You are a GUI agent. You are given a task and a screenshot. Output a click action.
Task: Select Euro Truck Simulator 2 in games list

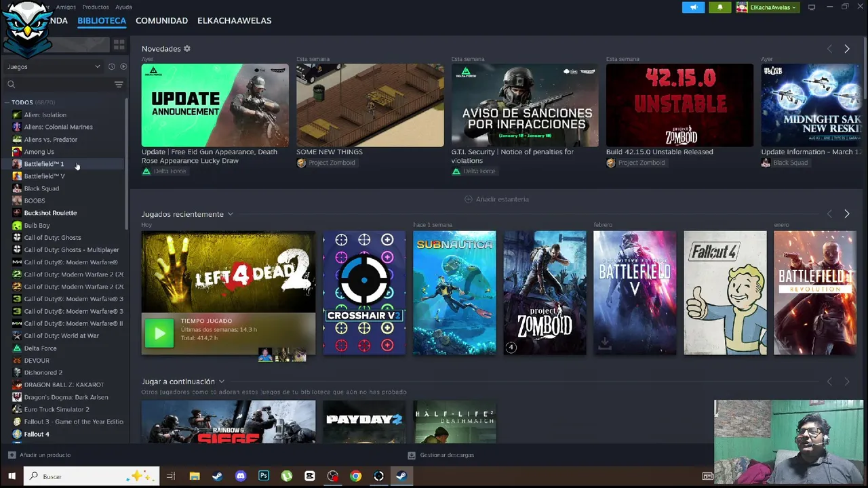click(56, 409)
